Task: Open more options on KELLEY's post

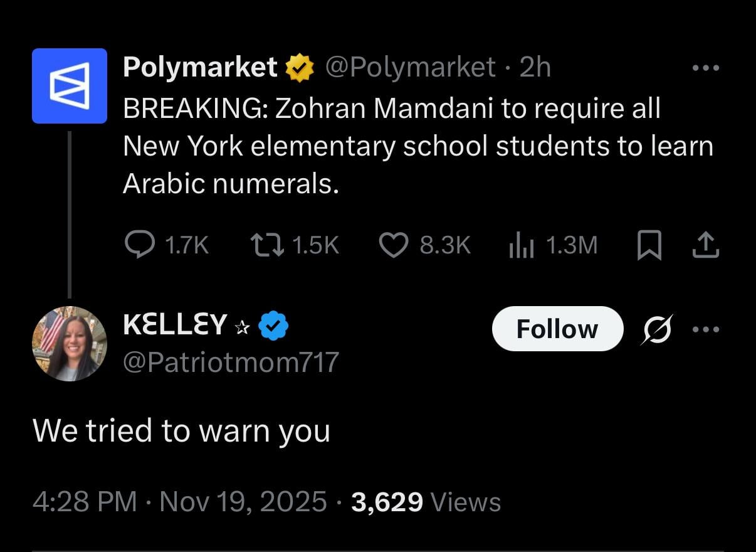Action: click(706, 329)
